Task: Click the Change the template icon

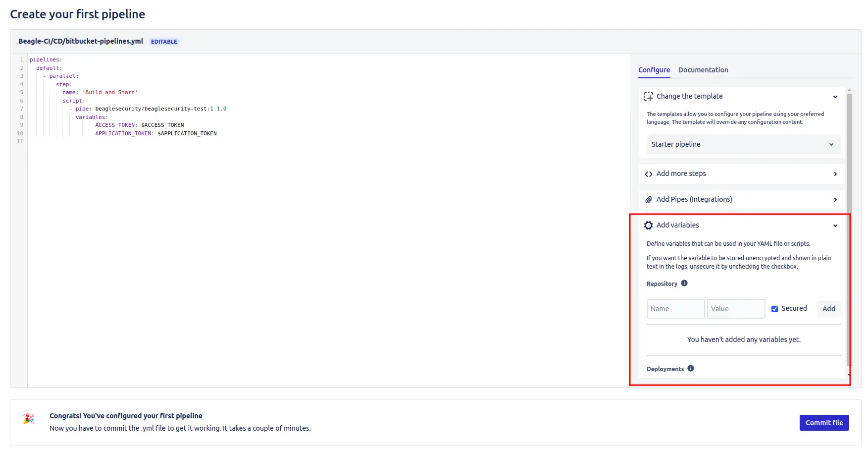Action: coord(648,97)
